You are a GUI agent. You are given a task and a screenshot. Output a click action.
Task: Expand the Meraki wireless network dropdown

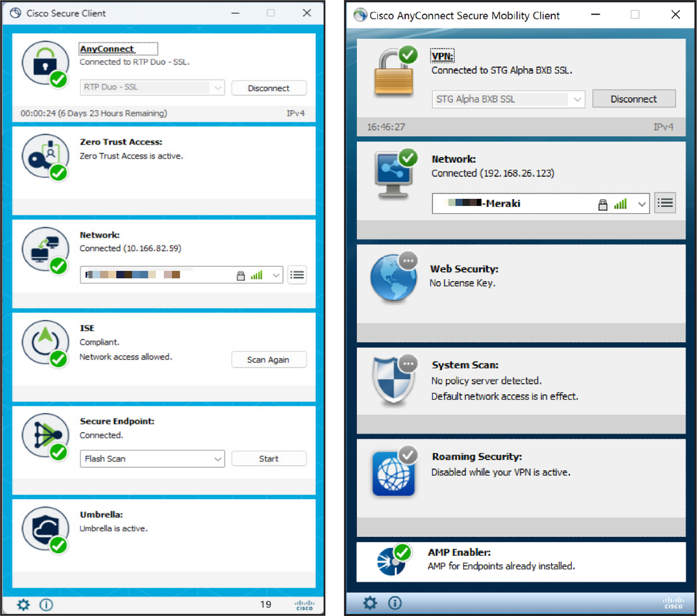click(x=641, y=204)
